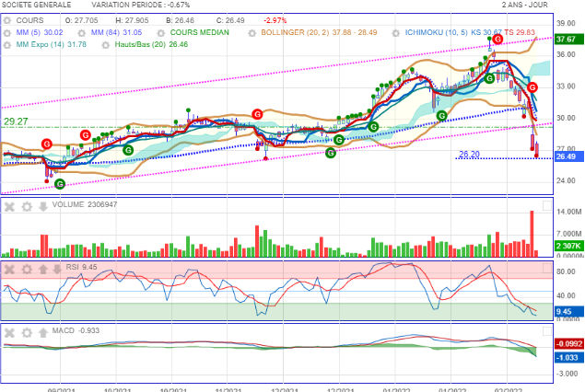Tick the checkbox in the RSI panel corner
The image size is (585, 392).
tap(547, 268)
